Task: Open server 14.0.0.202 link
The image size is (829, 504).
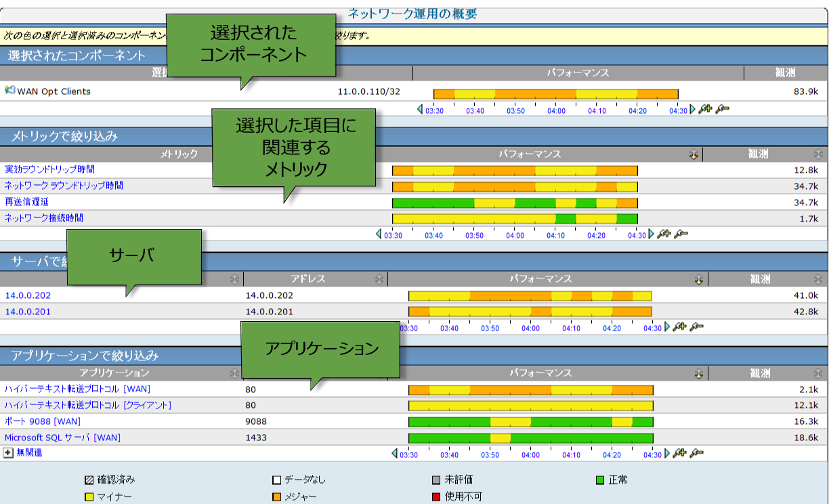Action: point(28,295)
